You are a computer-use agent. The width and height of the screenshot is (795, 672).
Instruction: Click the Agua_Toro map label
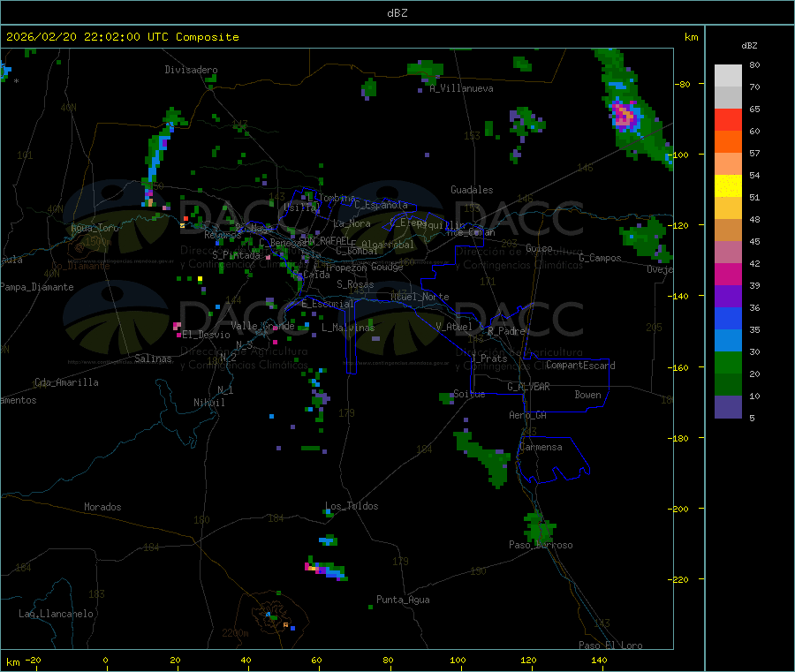tap(95, 228)
